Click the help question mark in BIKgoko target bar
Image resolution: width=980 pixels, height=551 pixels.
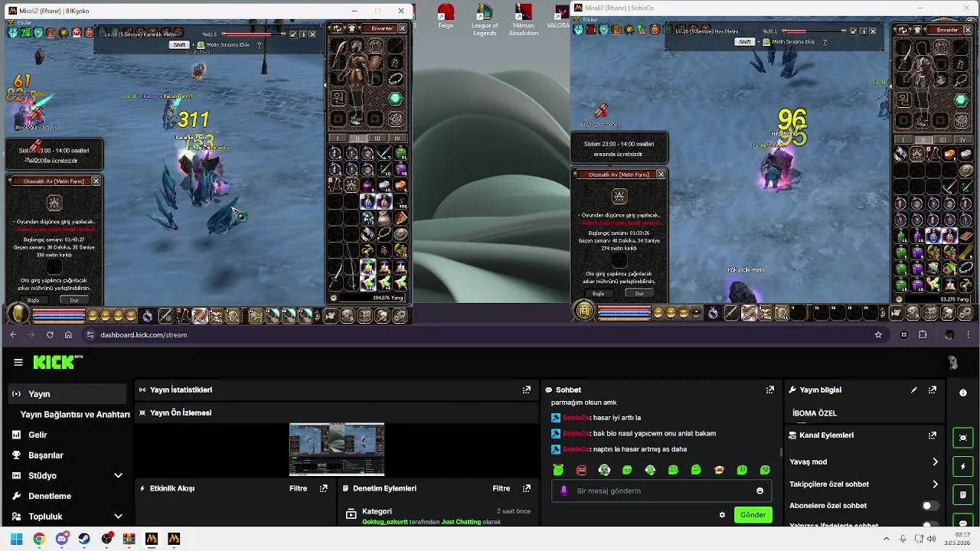tap(259, 45)
